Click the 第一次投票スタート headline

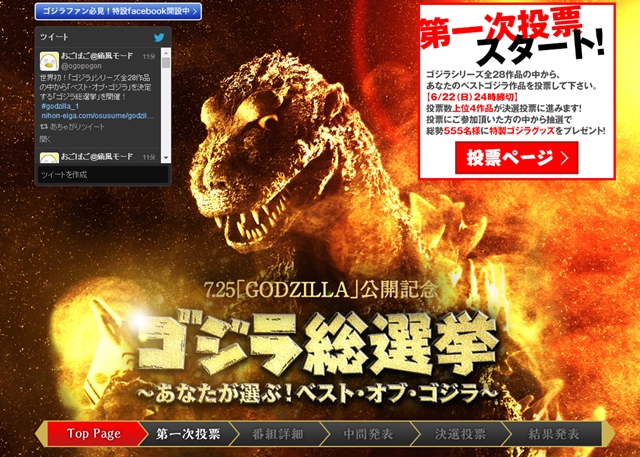click(512, 35)
